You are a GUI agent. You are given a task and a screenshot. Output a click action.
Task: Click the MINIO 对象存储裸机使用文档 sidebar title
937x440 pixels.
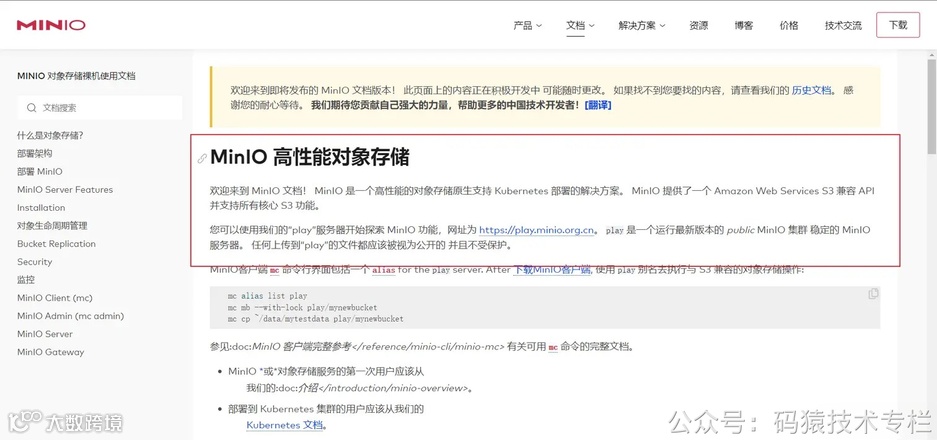coord(76,76)
